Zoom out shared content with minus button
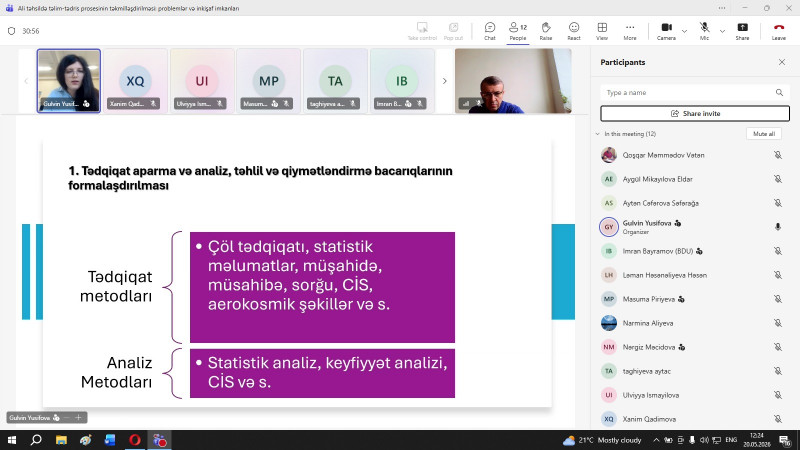Screen dimensions: 800x450 67,417
